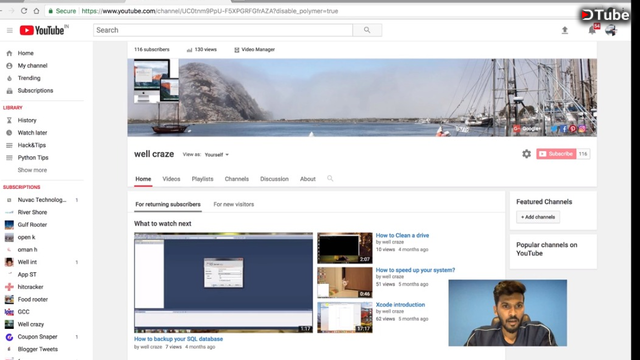
Task: Open GCC channel icon
Action: pos(9,312)
